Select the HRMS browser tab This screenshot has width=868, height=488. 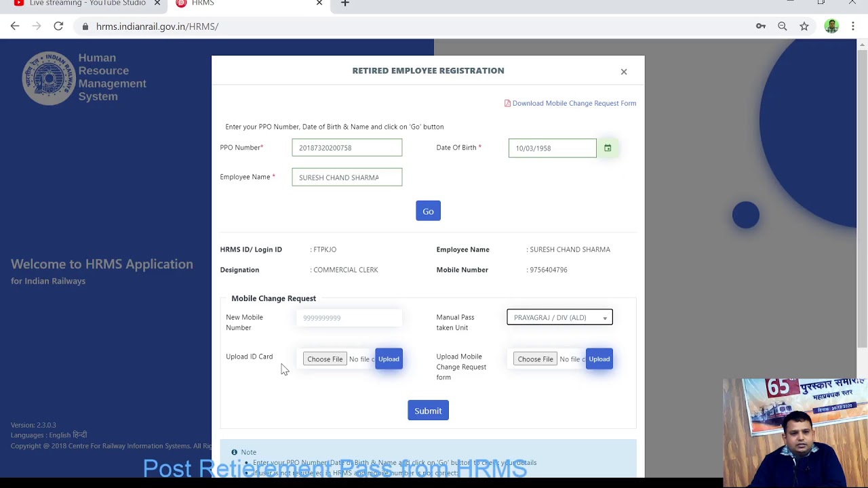(248, 3)
